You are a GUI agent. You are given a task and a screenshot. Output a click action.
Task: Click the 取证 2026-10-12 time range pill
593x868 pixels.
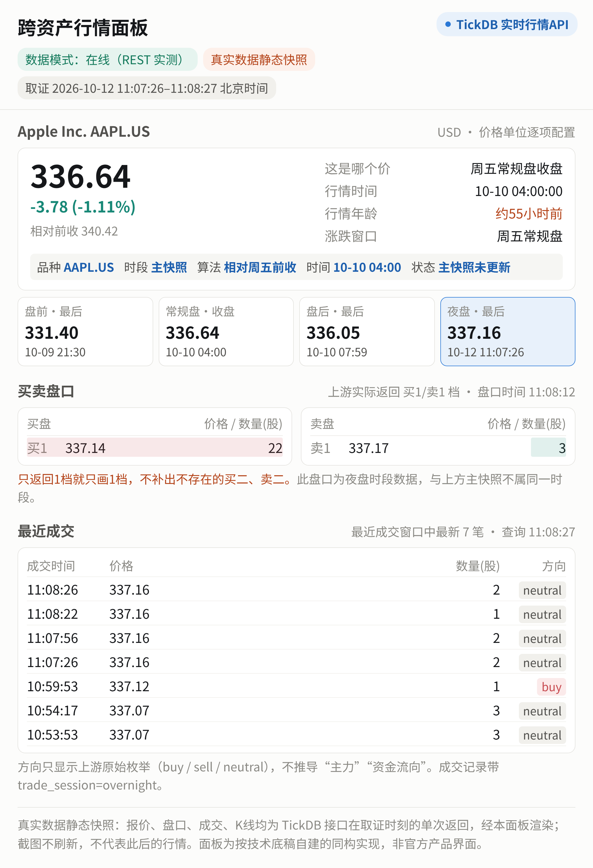coord(147,88)
